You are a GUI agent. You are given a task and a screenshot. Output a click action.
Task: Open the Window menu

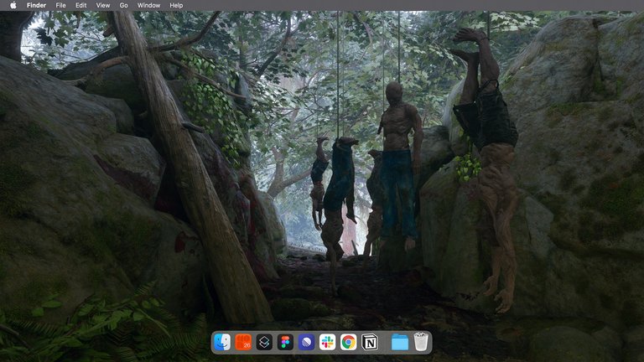pos(148,5)
